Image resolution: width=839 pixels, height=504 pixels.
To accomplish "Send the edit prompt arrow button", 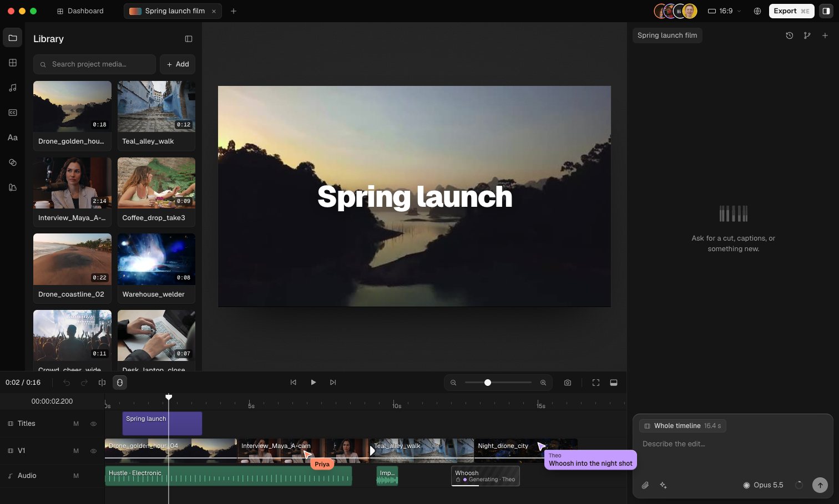I will point(820,485).
